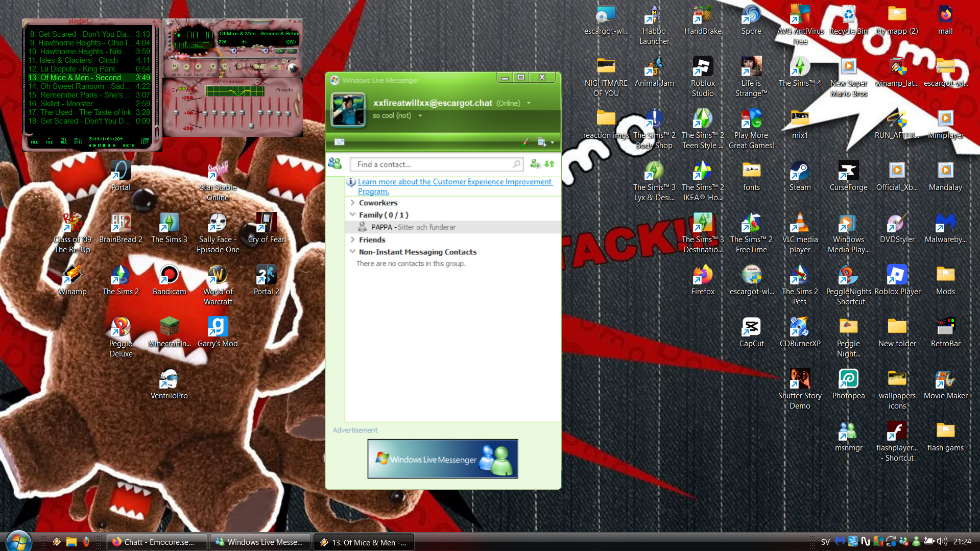Toggle the PL playlist button in Winamp
This screenshot has height=551, width=980.
[292, 51]
